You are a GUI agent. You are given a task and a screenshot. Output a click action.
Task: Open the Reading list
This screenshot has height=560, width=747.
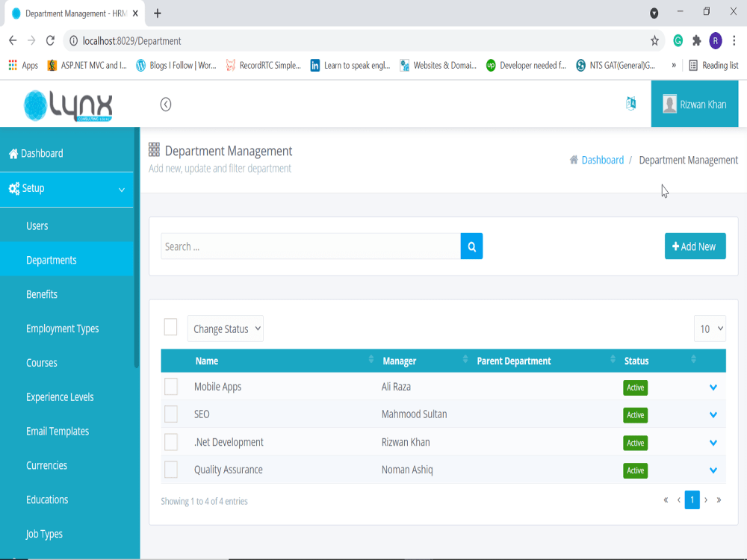tap(713, 65)
